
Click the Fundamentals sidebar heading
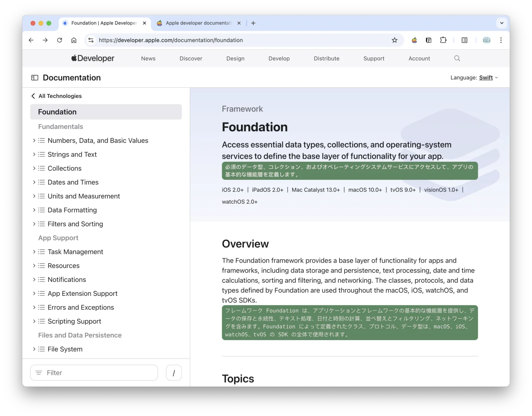pos(60,127)
